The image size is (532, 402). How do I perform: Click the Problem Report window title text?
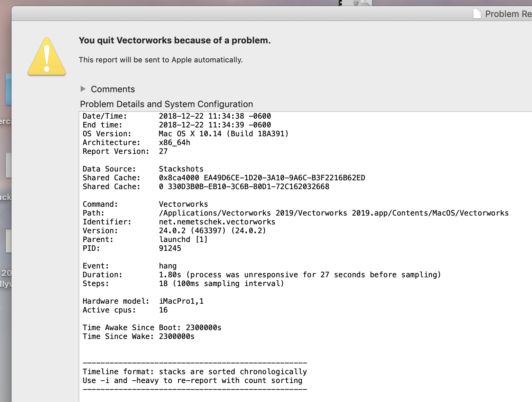(x=508, y=14)
